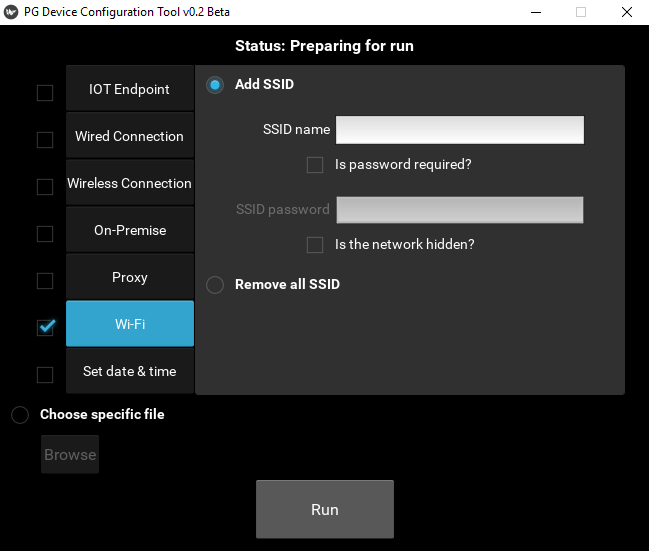
Task: Minimize the configuration tool window
Action: point(536,12)
